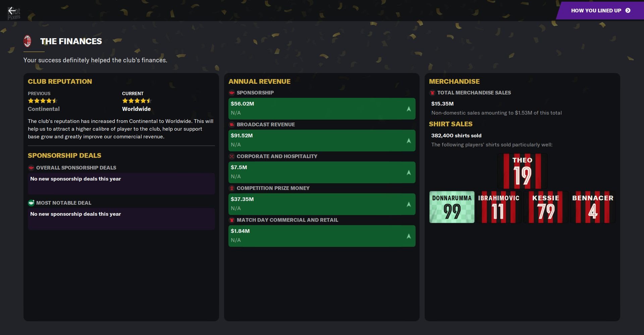
Task: Click the Broadcast Revenue microphone icon
Action: click(x=231, y=124)
